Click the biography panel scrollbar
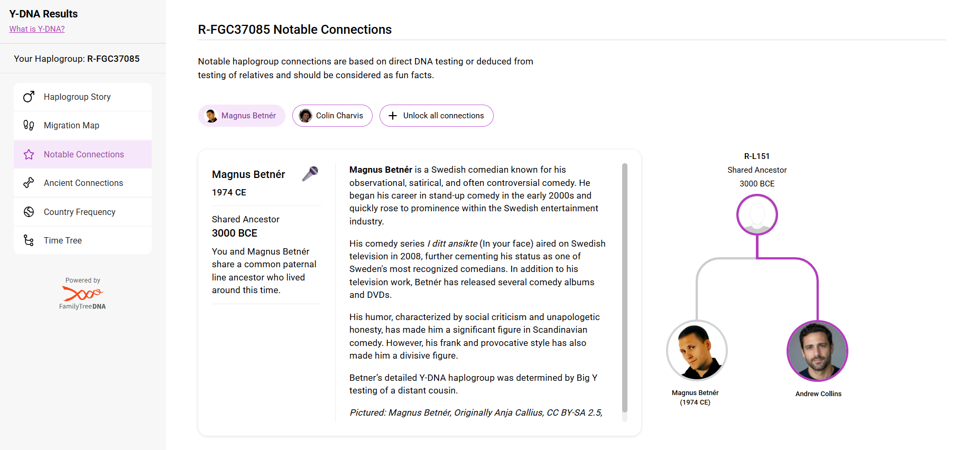980x450 pixels. pyautogui.click(x=625, y=288)
